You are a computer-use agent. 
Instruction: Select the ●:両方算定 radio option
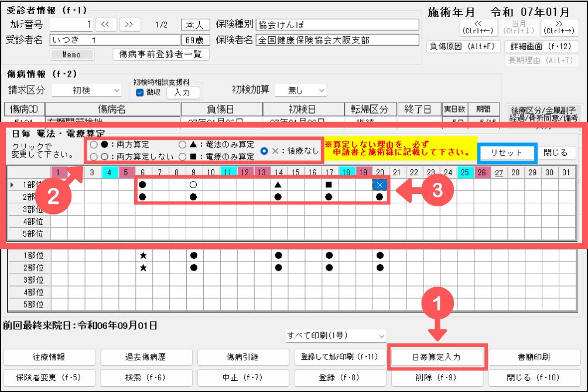[x=93, y=145]
